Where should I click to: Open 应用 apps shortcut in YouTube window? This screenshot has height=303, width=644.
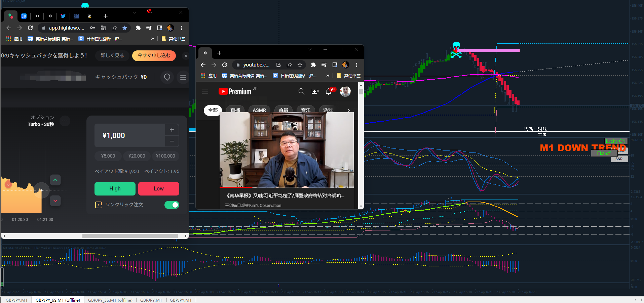[209, 76]
